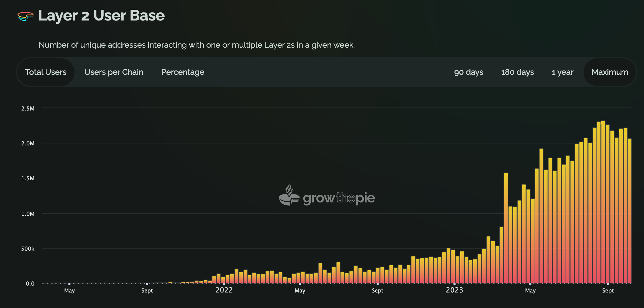The image size is (644, 308).
Task: Click the tallest bar in the chart
Action: [x=603, y=202]
